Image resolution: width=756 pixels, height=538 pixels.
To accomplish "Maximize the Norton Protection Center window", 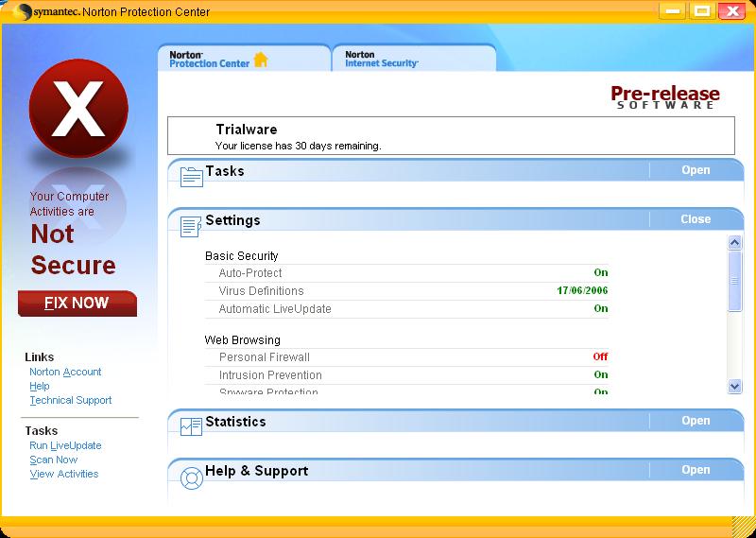I will tap(702, 11).
